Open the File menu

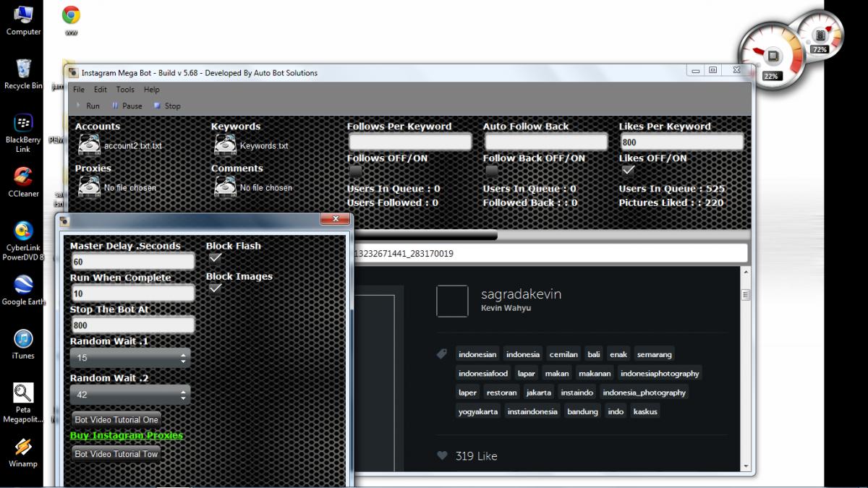coord(79,90)
